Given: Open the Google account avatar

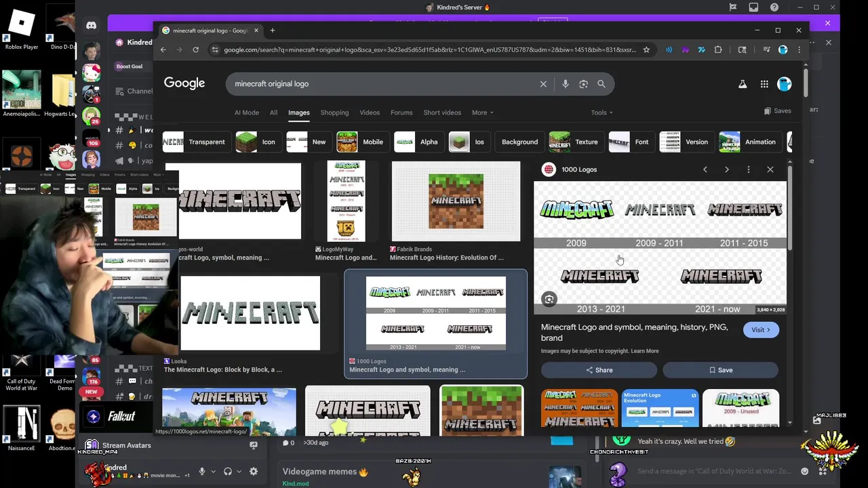Looking at the screenshot, I should pyautogui.click(x=785, y=84).
